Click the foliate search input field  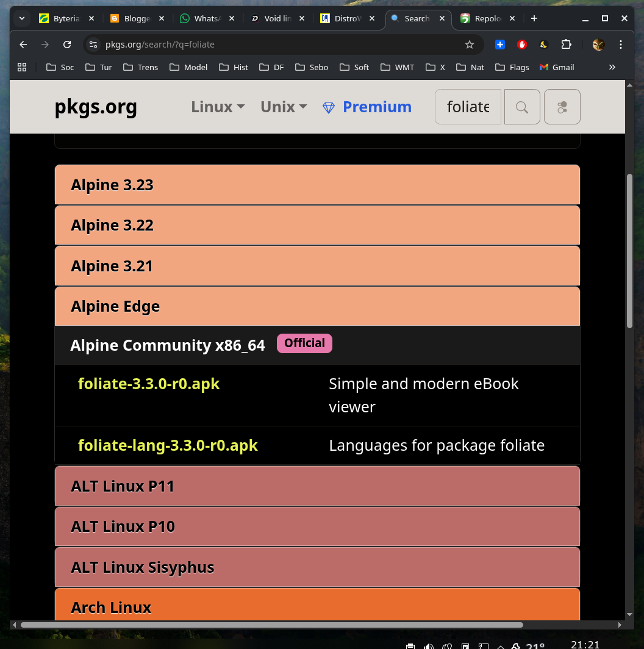pos(468,107)
